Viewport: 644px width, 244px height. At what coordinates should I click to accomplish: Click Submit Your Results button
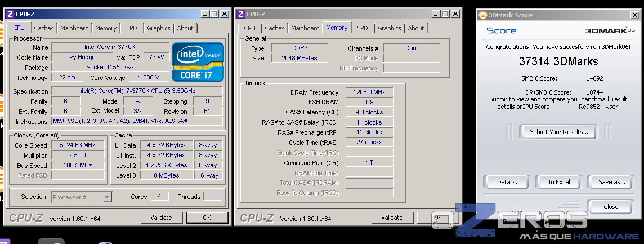pos(558,132)
